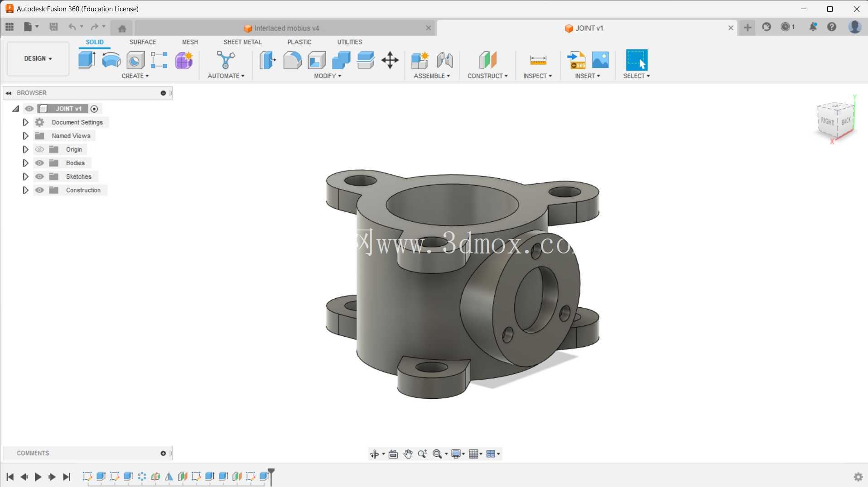The height and width of the screenshot is (487, 868).
Task: Expand the Origin node
Action: [x=25, y=149]
